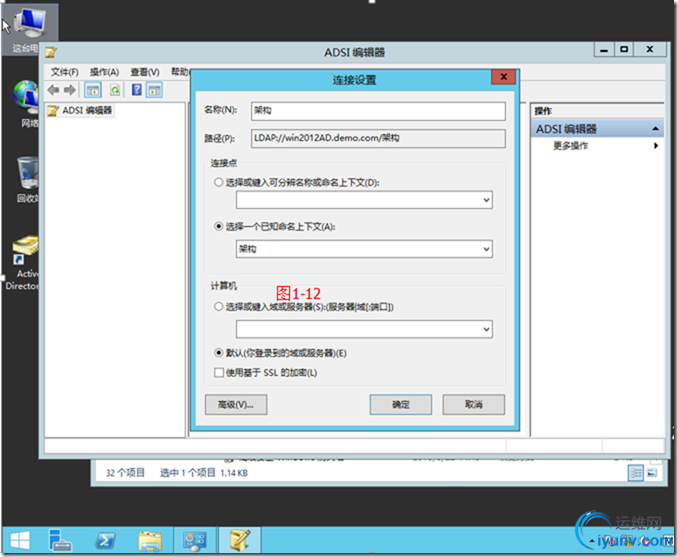Screen dimensions: 678x557
Task: Close the 连接设置 dialog
Action: 503,77
